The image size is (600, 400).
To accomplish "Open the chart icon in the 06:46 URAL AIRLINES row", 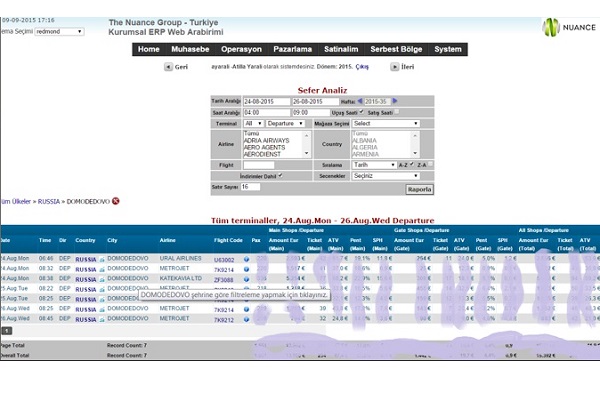I will point(102,260).
